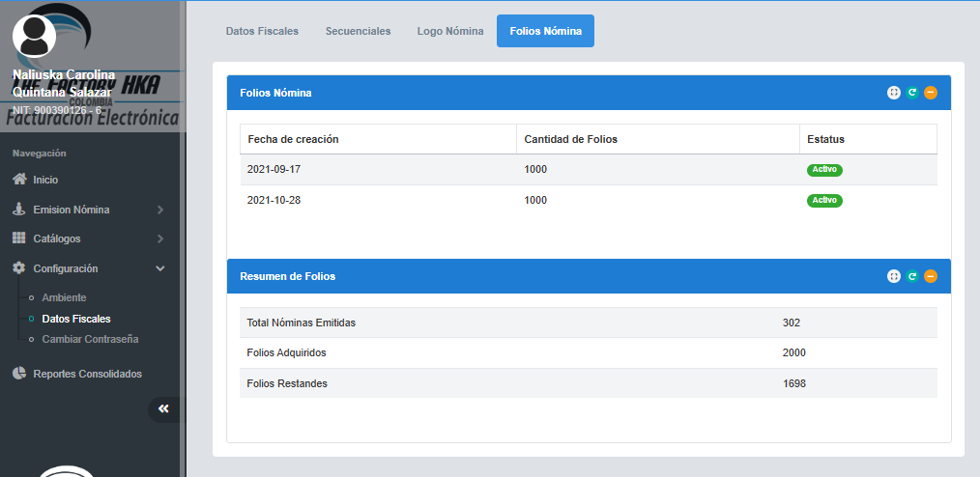Open the Logo Nómina tab
Screen dimensions: 980x477
coord(450,31)
